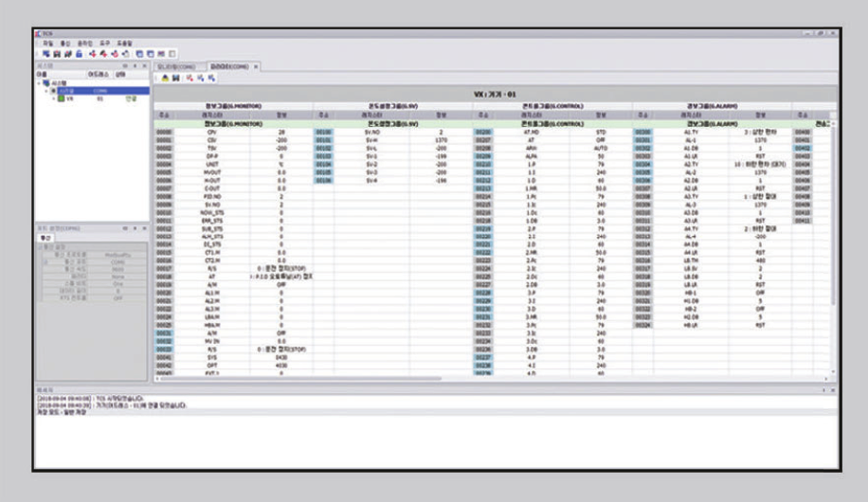This screenshot has height=502, width=868.
Task: Click the lock icon in main toolbar
Action: pos(79,54)
